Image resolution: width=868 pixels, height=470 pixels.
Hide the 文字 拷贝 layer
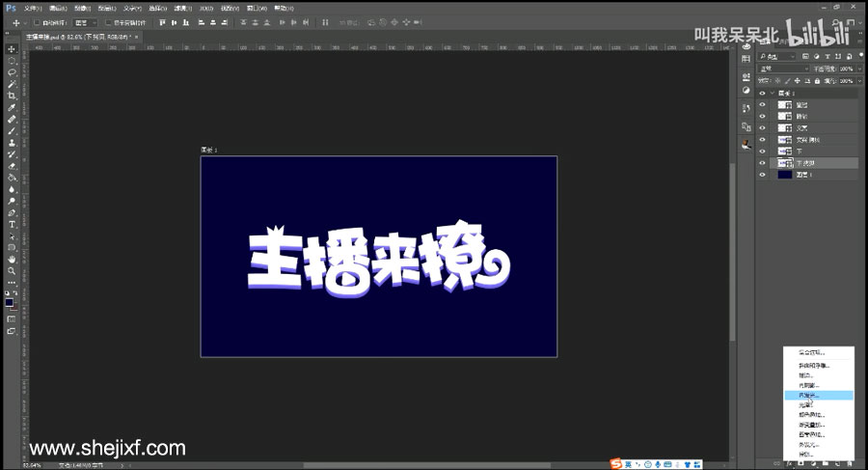[762, 140]
